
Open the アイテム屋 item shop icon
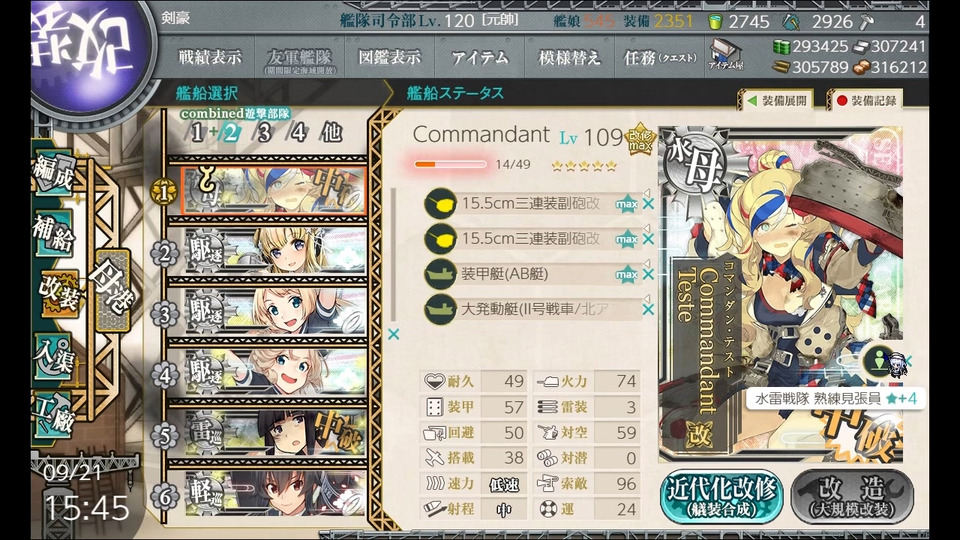click(726, 54)
